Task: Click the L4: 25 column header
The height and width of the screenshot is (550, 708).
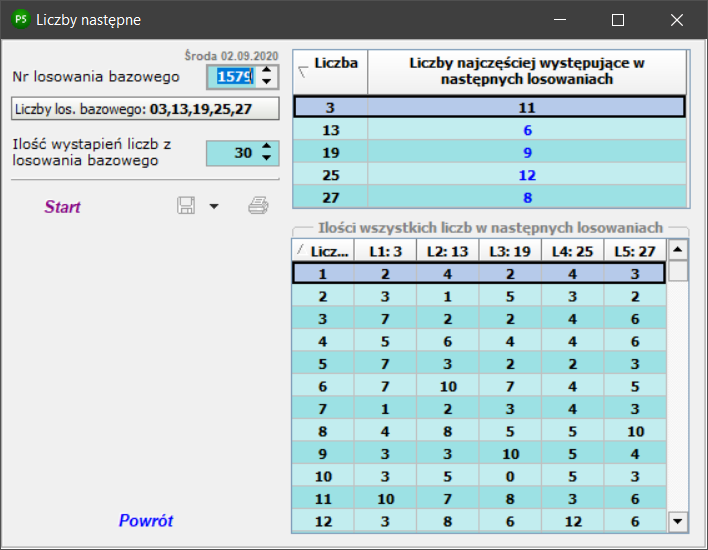Action: pyautogui.click(x=572, y=251)
